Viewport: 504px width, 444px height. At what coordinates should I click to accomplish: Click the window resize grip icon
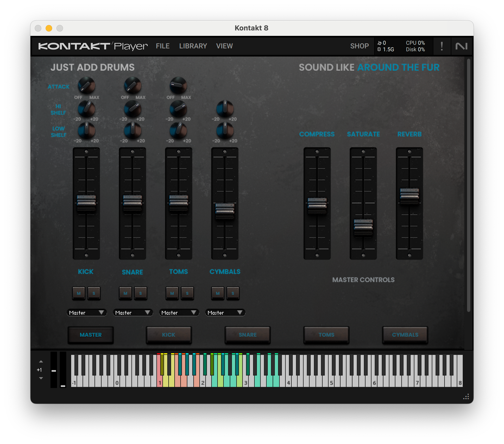pyautogui.click(x=466, y=397)
